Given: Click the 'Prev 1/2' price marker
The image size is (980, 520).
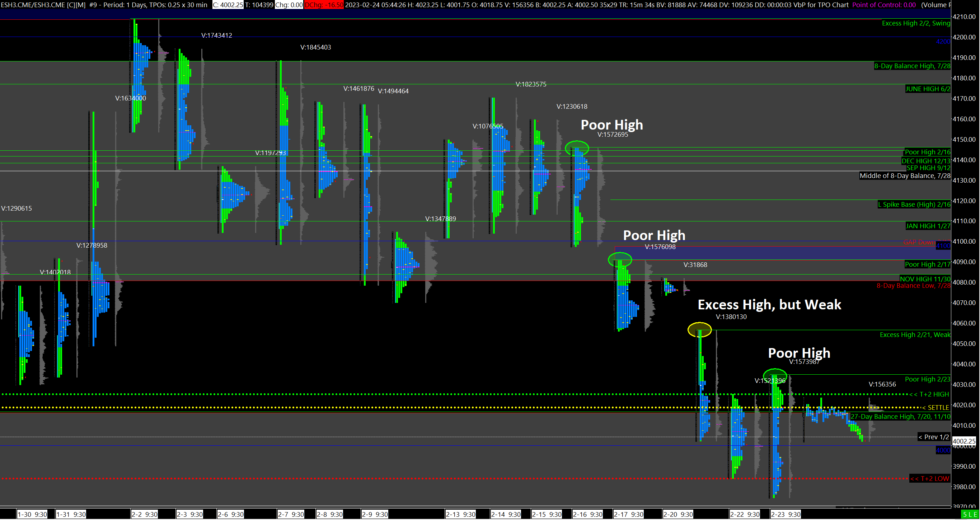Looking at the screenshot, I should coord(933,437).
